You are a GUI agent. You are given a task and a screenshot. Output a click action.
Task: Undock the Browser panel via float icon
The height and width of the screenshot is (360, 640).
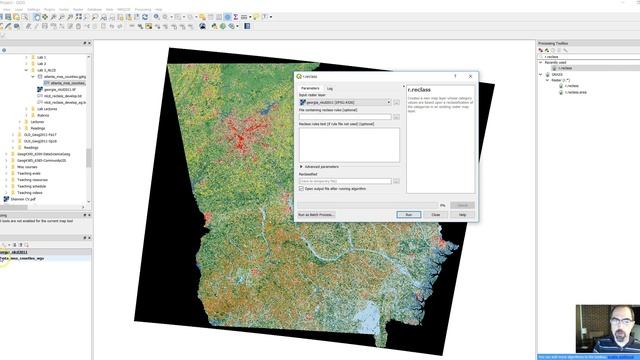click(84, 43)
